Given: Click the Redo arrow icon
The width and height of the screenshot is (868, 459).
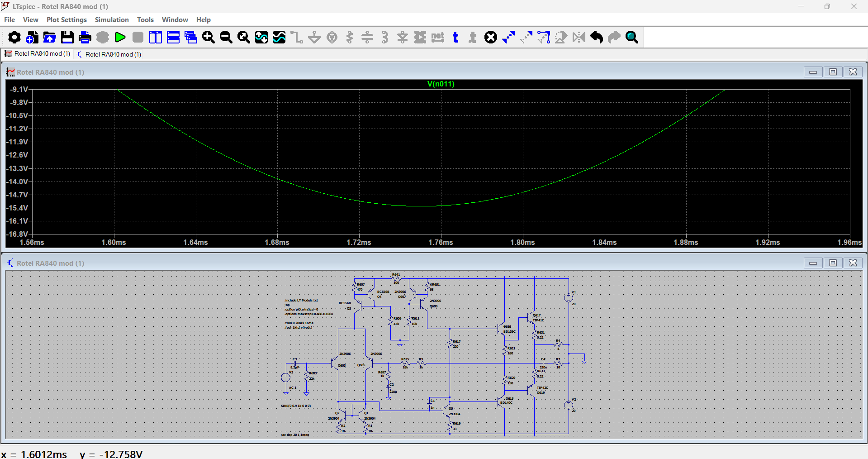Looking at the screenshot, I should pyautogui.click(x=614, y=37).
